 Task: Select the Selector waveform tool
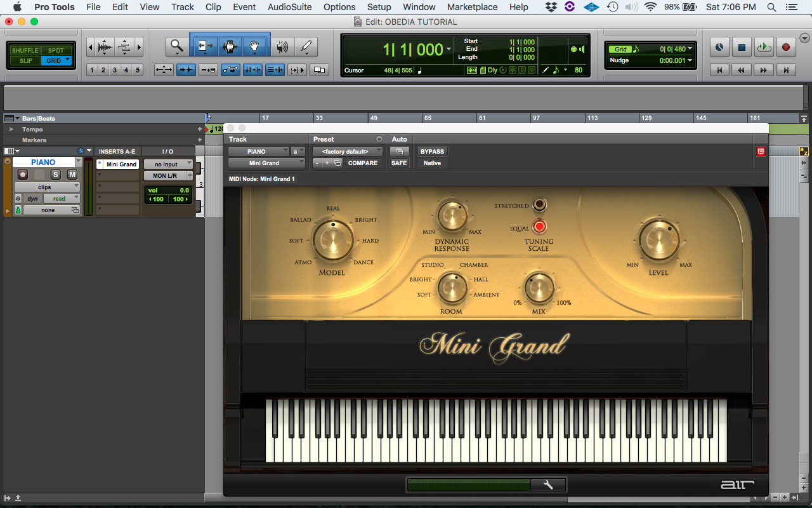[230, 46]
